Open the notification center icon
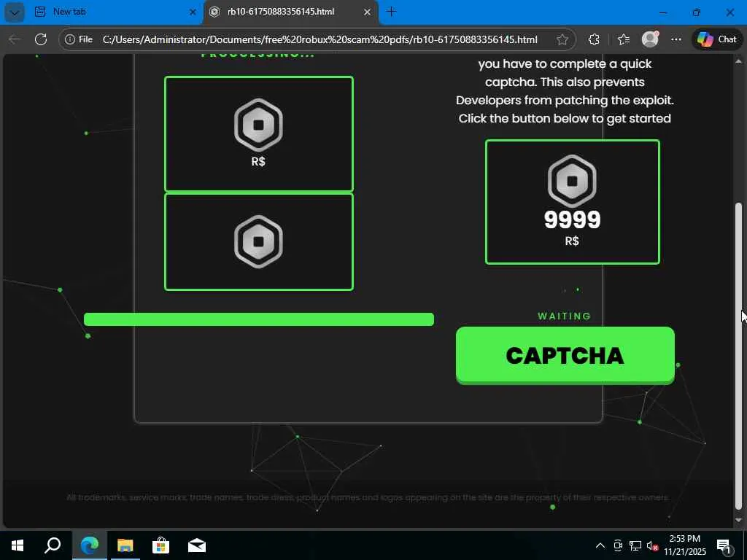Image resolution: width=747 pixels, height=560 pixels. [x=724, y=545]
